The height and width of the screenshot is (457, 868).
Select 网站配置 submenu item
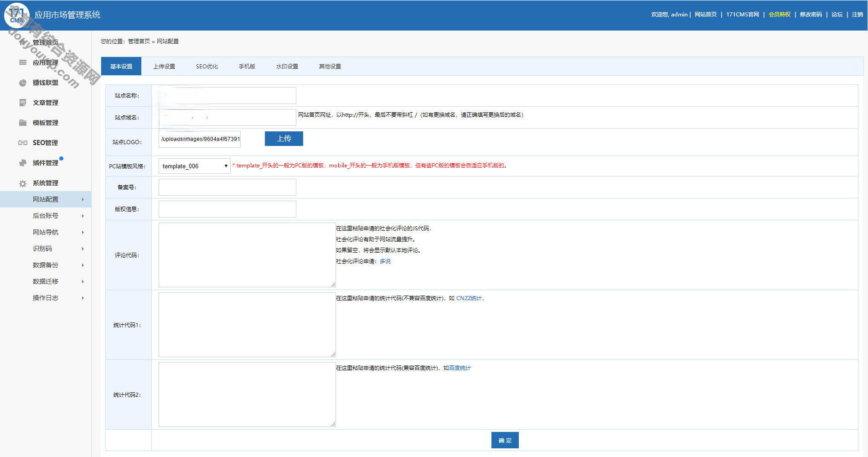point(46,199)
